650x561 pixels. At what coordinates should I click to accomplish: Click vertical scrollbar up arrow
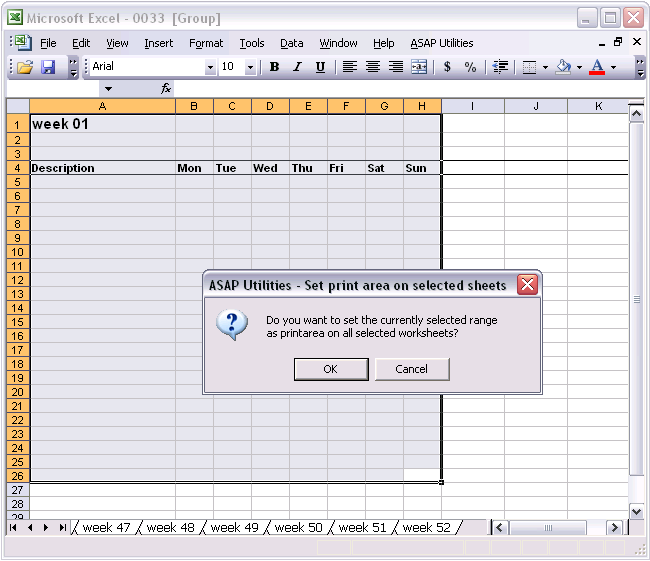pyautogui.click(x=637, y=113)
